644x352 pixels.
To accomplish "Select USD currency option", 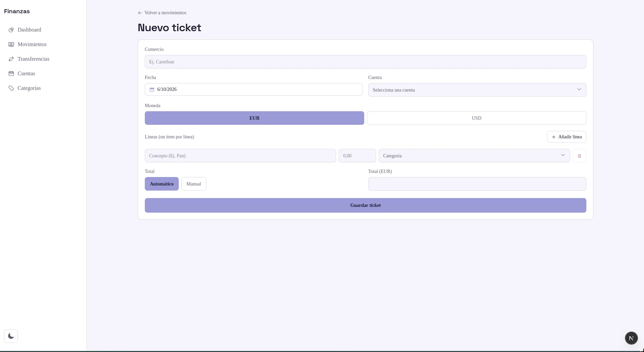I will [476, 118].
